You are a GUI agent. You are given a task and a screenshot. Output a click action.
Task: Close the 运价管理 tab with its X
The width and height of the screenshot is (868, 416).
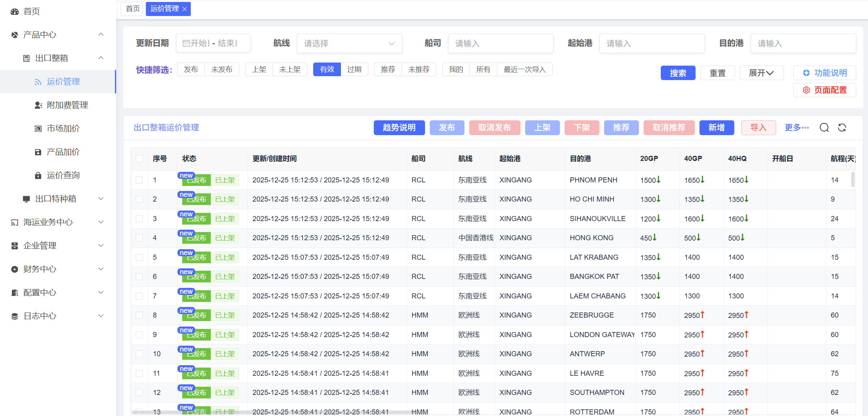tap(185, 9)
